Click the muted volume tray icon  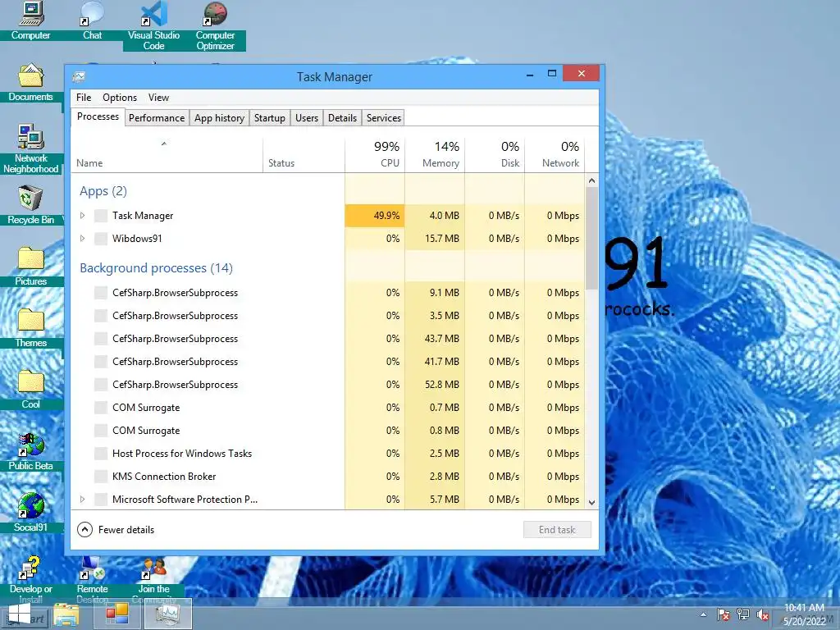tap(763, 615)
